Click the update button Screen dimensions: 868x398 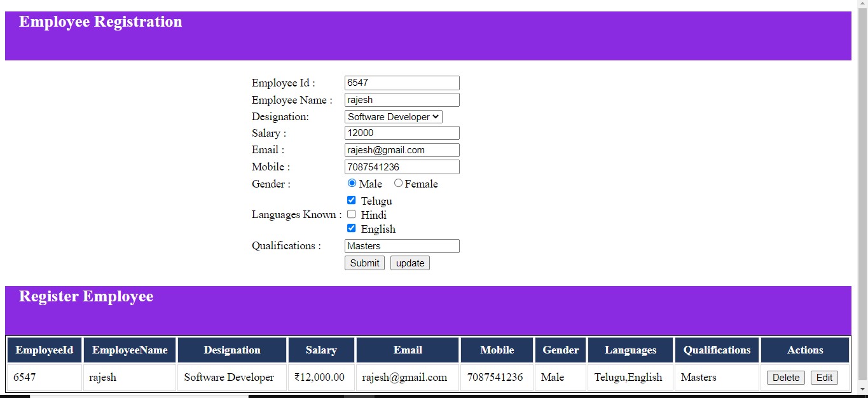(x=410, y=263)
